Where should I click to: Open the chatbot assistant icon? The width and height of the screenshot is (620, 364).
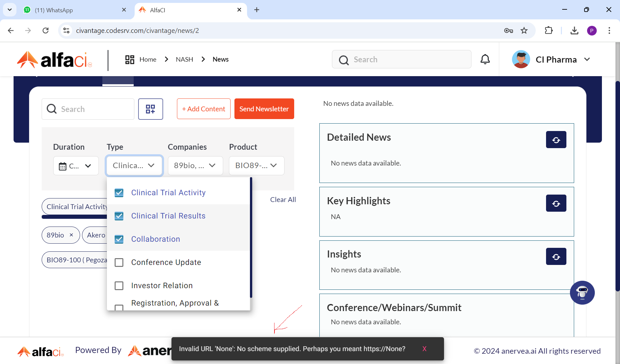pos(582,293)
